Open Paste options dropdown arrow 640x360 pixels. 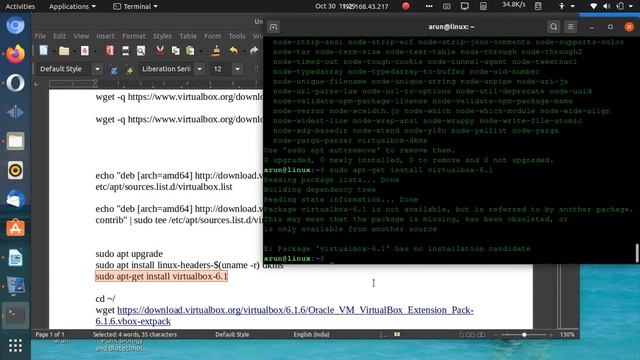tap(200, 51)
